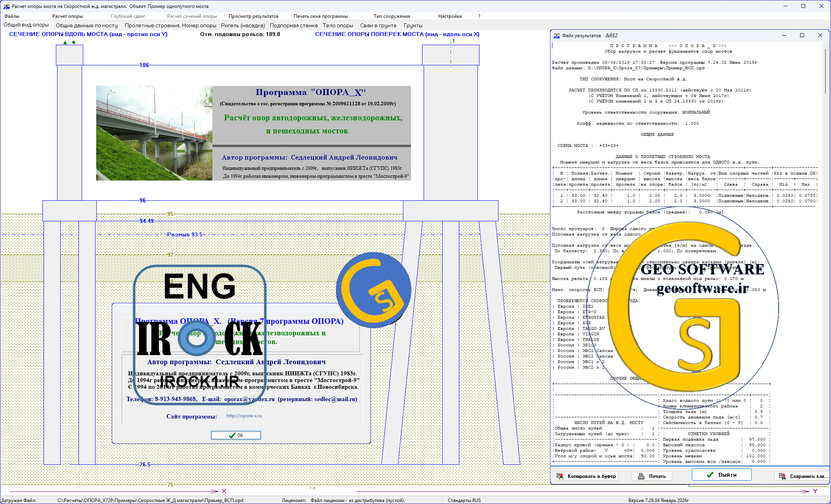The image size is (831, 504).
Task: Click the 'СХЕМА МОСТА : +33+33+' line
Action: click(588, 146)
